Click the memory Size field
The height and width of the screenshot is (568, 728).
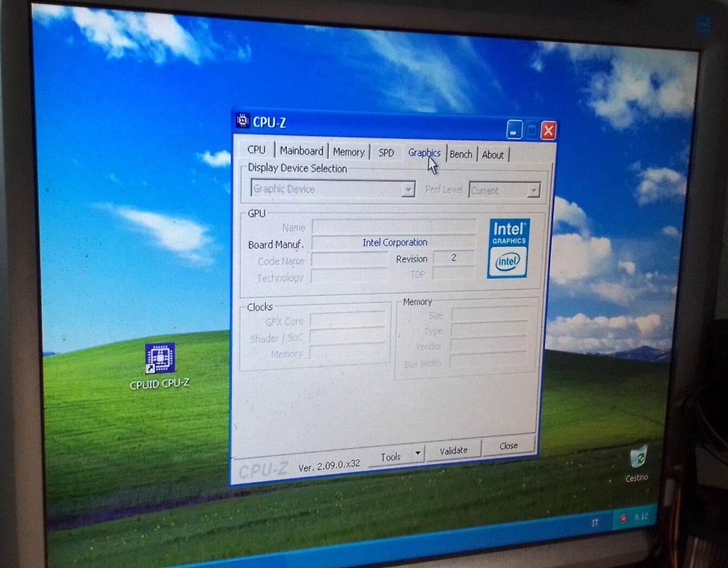pos(490,314)
